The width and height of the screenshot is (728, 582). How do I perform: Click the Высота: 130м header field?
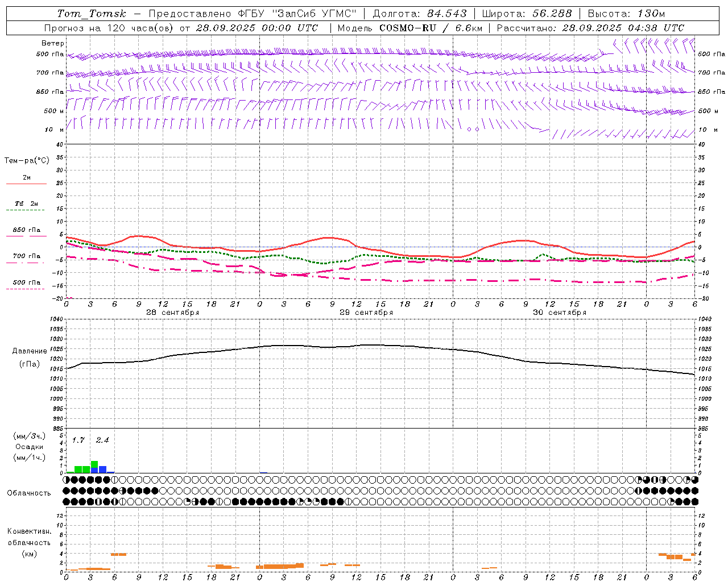626,14
